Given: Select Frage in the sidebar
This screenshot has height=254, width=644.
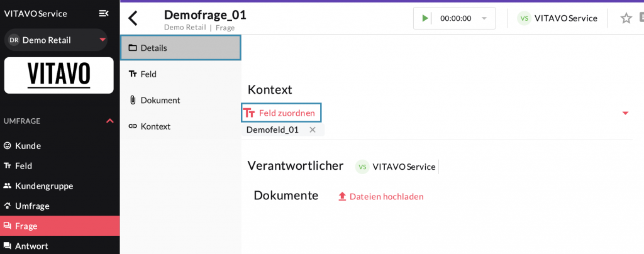Looking at the screenshot, I should 26,226.
